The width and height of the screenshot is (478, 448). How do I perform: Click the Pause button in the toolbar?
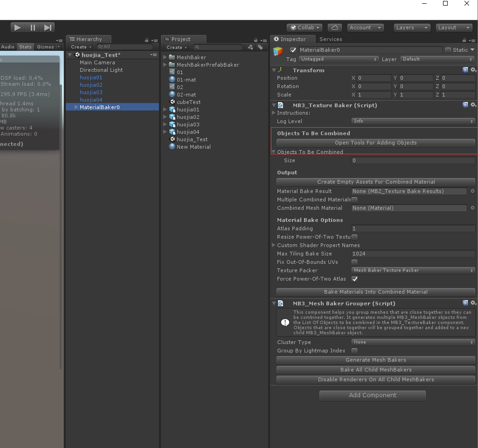tap(33, 27)
